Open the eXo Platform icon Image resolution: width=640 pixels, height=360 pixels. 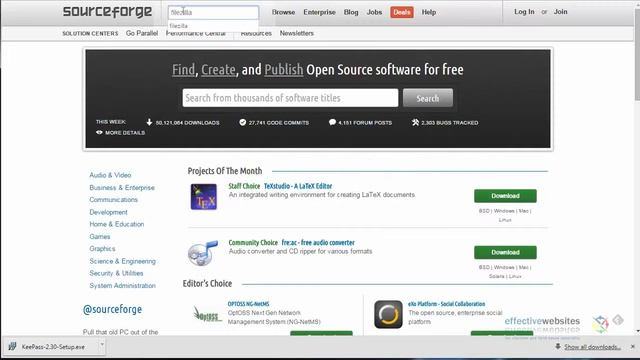pyautogui.click(x=388, y=314)
